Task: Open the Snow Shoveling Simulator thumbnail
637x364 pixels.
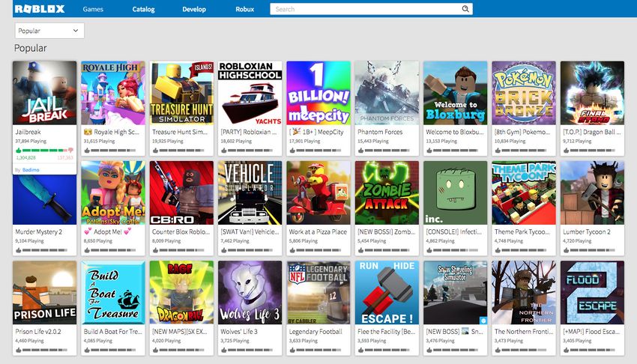Action: 456,293
